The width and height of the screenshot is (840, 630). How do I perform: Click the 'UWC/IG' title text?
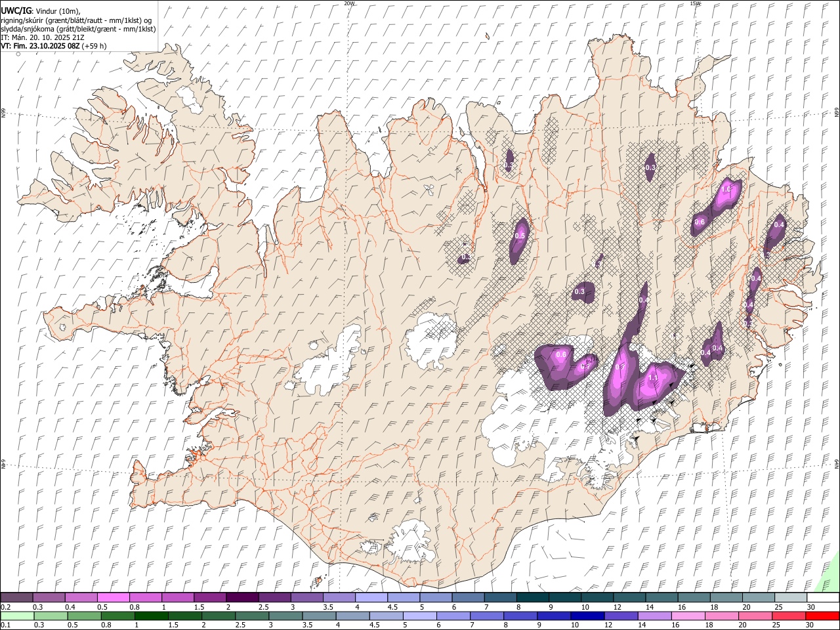[16, 10]
